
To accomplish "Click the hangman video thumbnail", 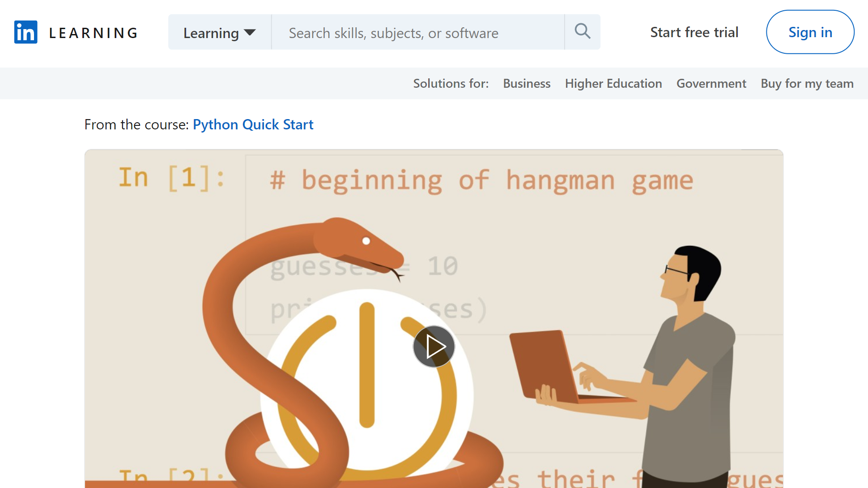I will click(434, 319).
